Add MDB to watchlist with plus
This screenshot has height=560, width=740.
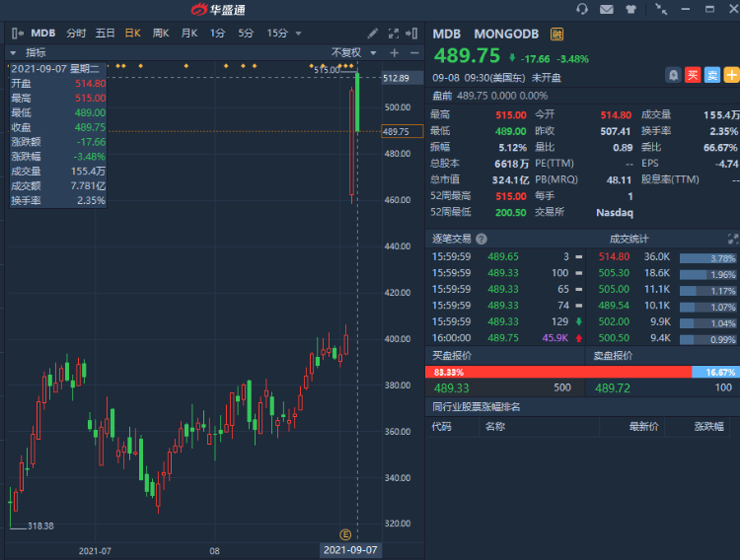click(731, 74)
